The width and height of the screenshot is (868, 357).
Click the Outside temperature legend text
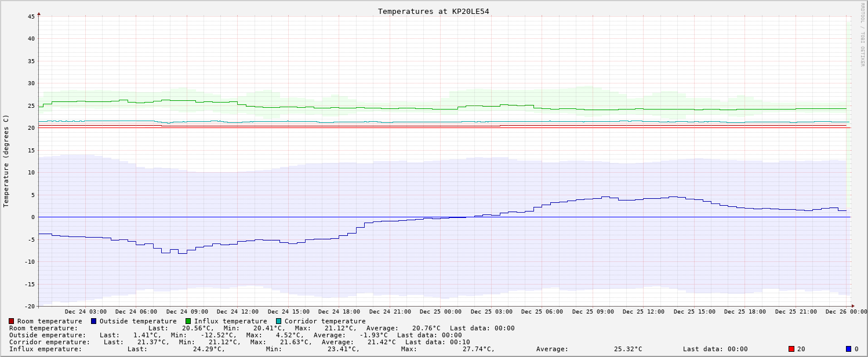pos(138,321)
